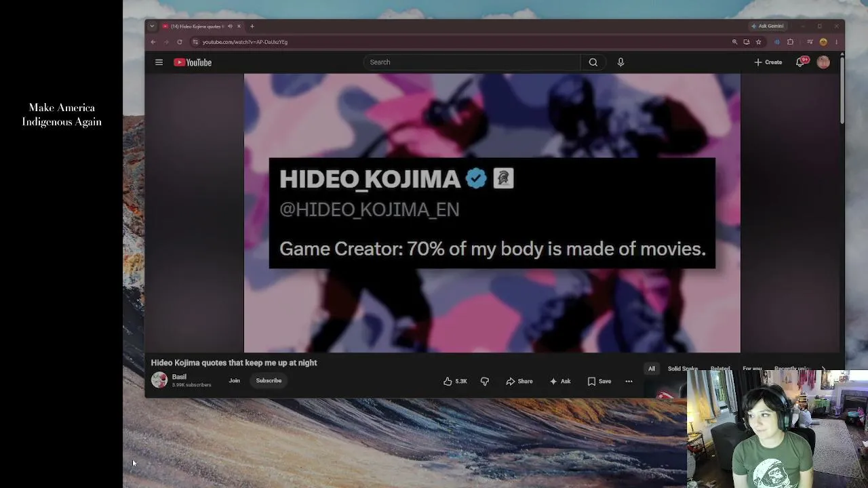Image resolution: width=868 pixels, height=488 pixels.
Task: Open more actions ellipsis under video
Action: click(x=629, y=381)
